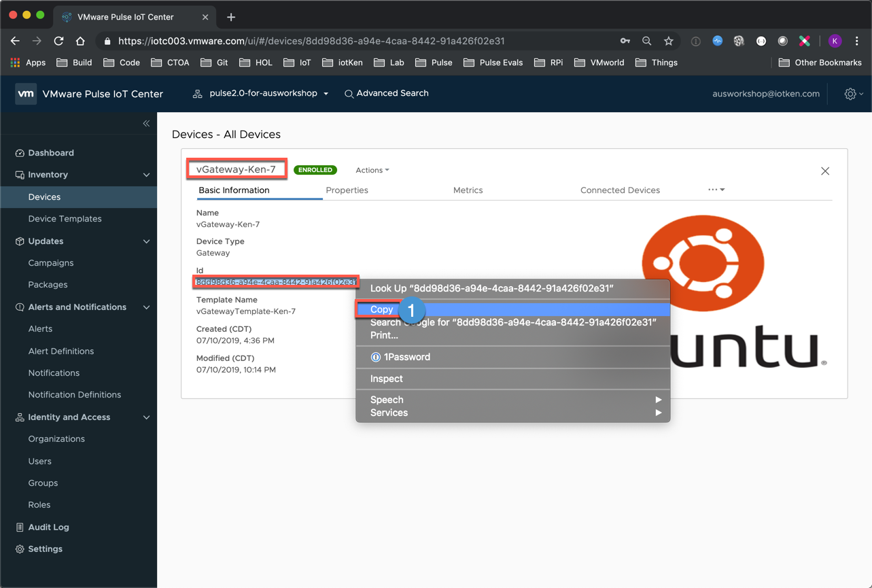Image resolution: width=872 pixels, height=588 pixels.
Task: Close the VMware Pulse IoT Center tab
Action: coord(206,17)
